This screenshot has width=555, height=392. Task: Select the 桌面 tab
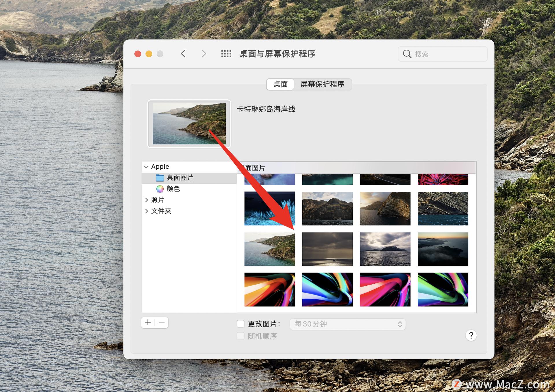[x=280, y=84]
